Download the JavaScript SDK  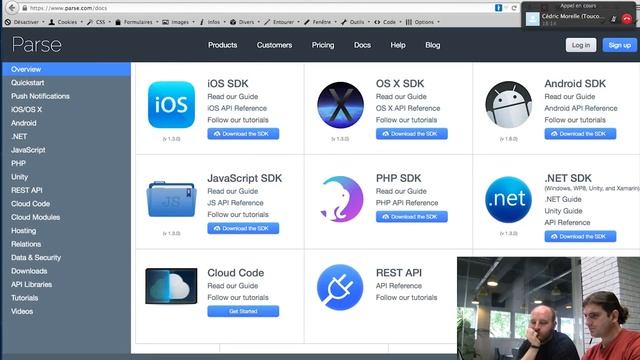click(x=243, y=229)
